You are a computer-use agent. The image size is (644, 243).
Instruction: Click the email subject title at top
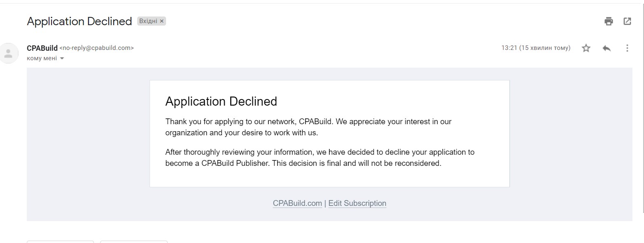click(x=79, y=21)
